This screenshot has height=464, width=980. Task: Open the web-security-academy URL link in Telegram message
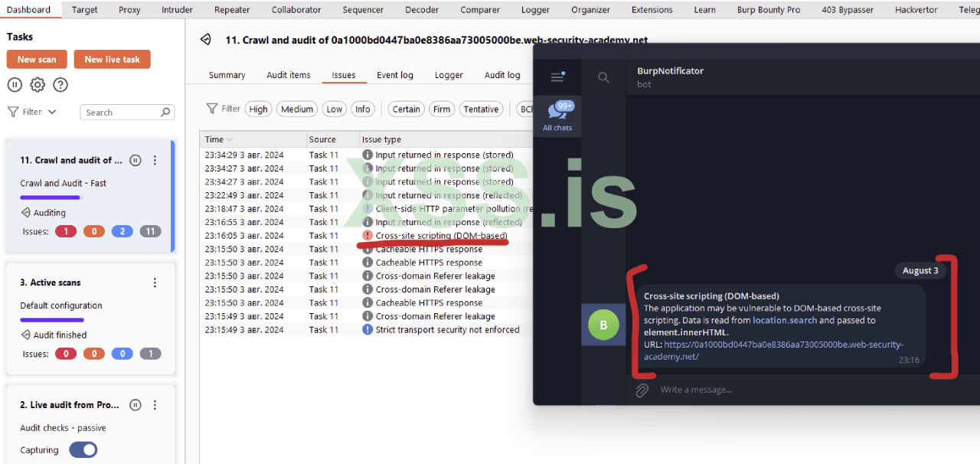[x=773, y=351]
